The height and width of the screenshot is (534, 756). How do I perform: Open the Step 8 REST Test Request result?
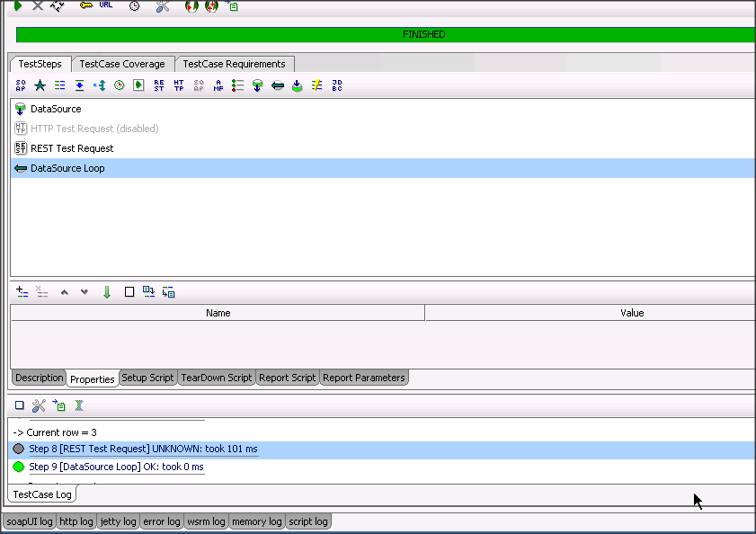[143, 449]
